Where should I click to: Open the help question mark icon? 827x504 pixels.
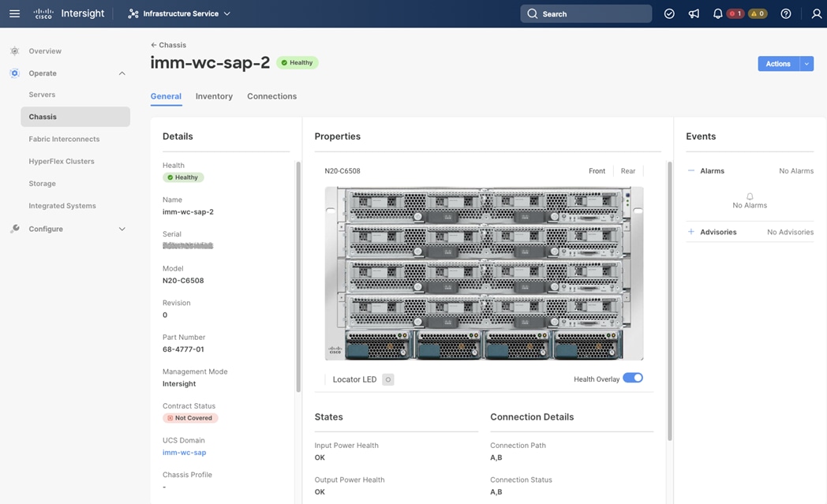point(786,13)
